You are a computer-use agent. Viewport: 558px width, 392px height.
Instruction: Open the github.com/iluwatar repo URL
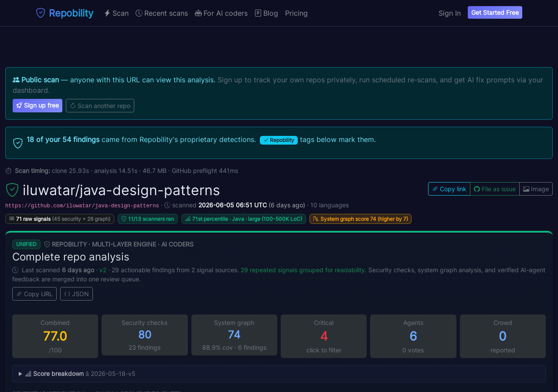pyautogui.click(x=82, y=206)
